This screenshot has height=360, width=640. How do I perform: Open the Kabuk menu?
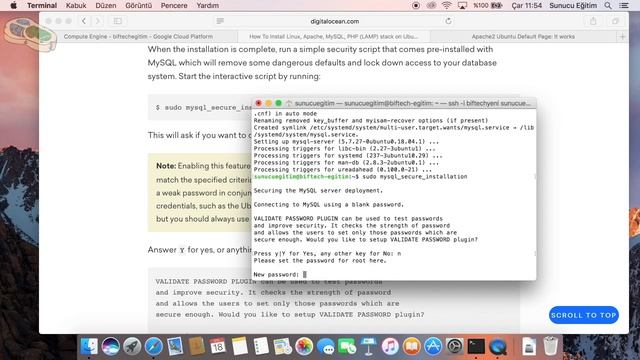click(x=76, y=5)
